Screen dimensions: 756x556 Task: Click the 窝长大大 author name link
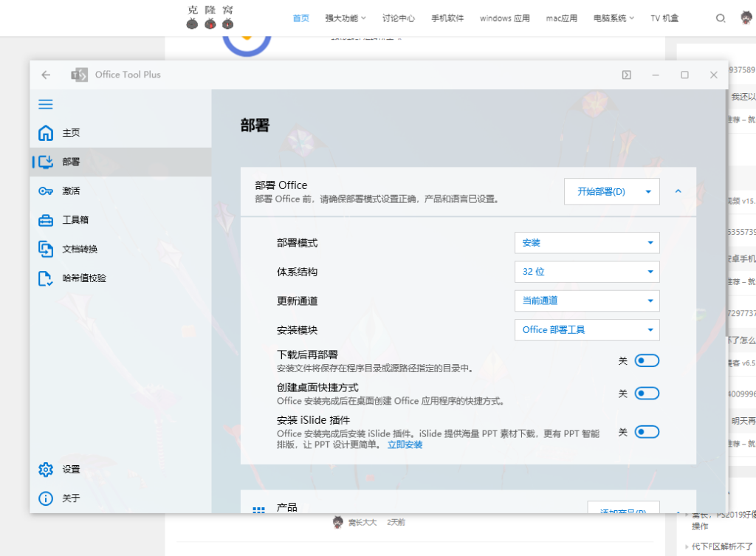tap(362, 522)
